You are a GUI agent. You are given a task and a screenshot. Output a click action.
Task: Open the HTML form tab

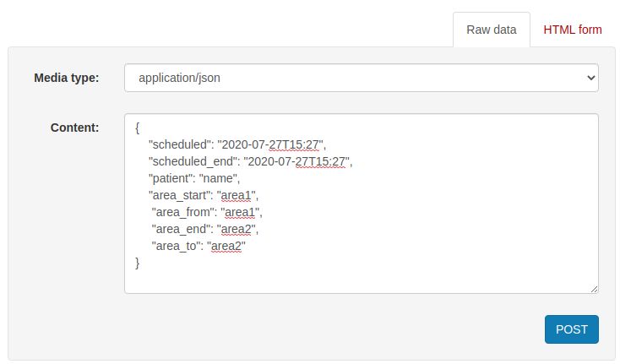coord(572,30)
